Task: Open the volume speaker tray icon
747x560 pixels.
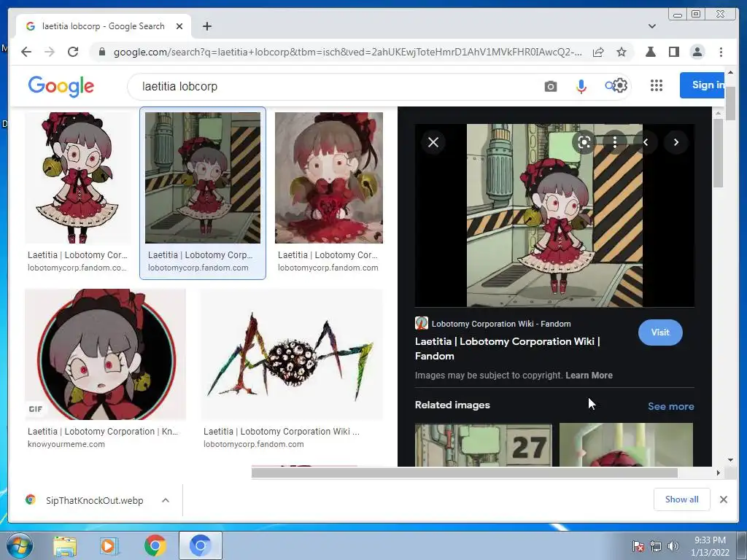Action: pos(673,546)
